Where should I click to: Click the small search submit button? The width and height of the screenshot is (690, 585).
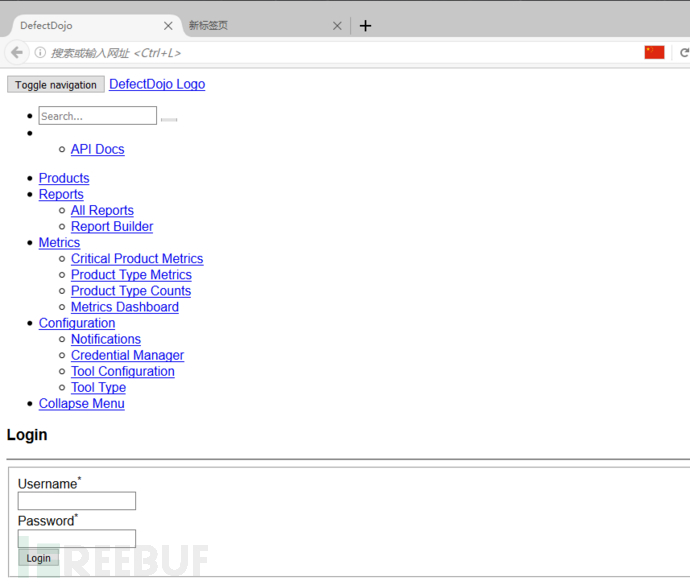click(x=169, y=119)
